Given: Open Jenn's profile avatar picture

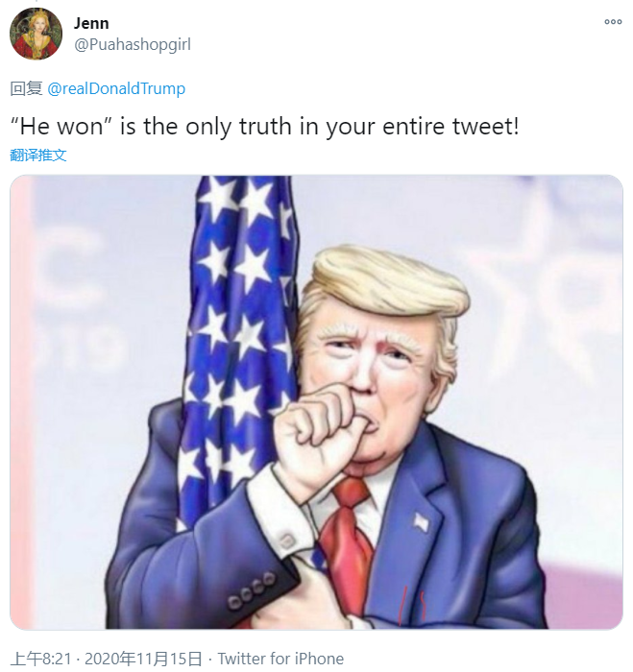Looking at the screenshot, I should (37, 34).
